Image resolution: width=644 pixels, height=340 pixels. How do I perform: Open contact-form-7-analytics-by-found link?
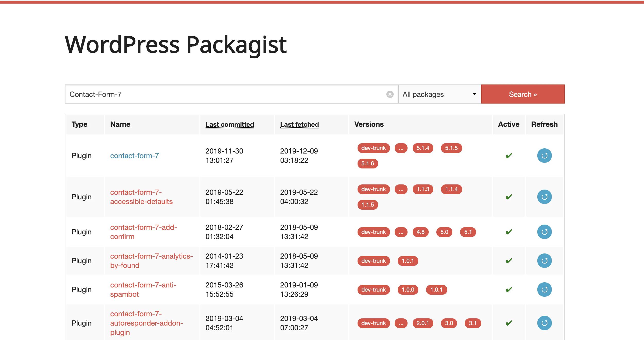tap(151, 261)
